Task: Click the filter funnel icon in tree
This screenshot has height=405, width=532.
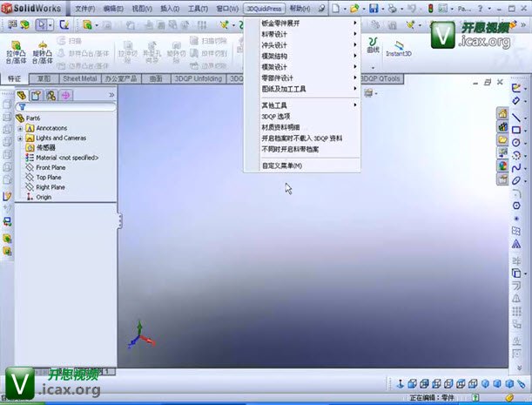Action: (x=22, y=107)
